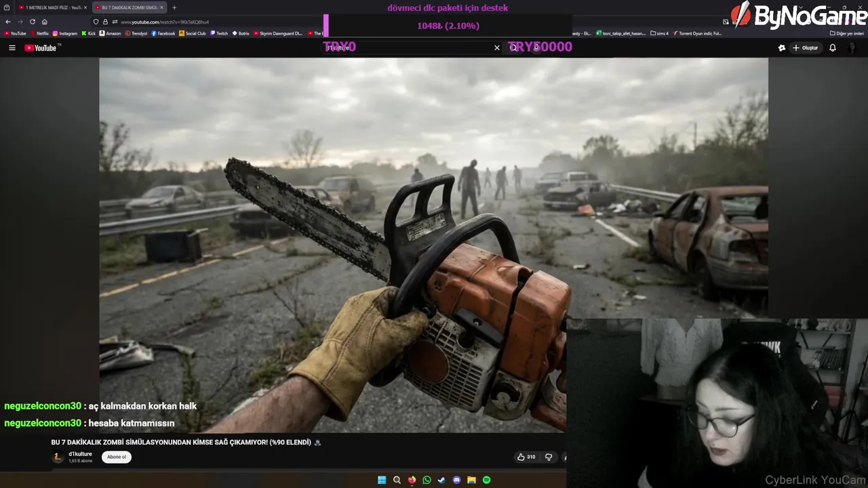Open the Botrix bookmark
The image size is (868, 488).
coord(241,33)
